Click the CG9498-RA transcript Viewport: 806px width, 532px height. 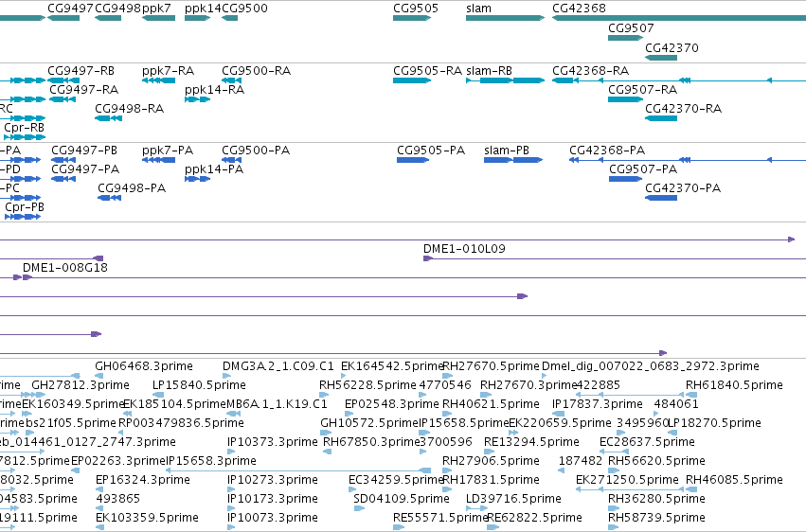pyautogui.click(x=109, y=118)
